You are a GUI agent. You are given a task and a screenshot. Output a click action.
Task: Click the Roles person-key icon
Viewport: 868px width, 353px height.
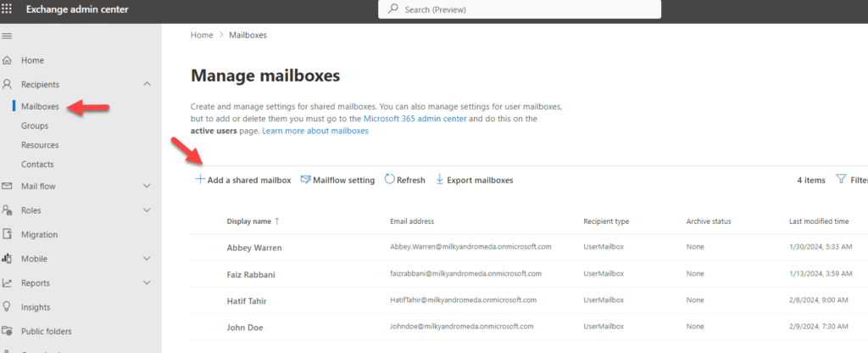tap(7, 210)
